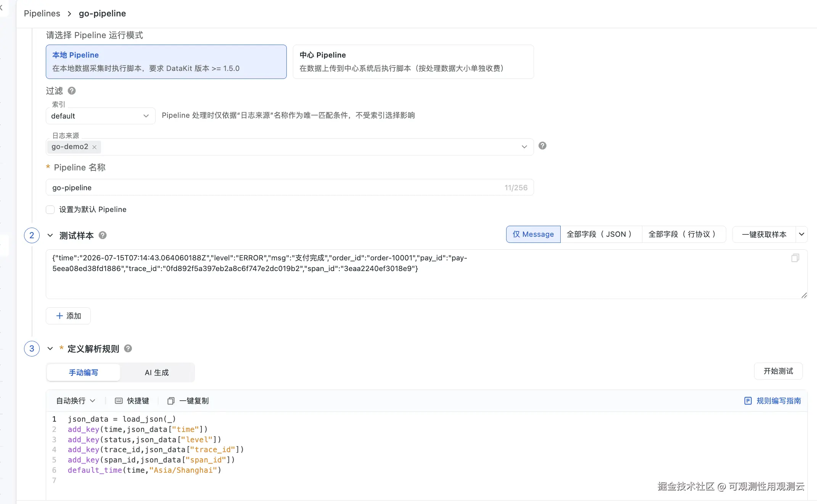Open the 索引 default dropdown
This screenshot has width=817, height=504.
(100, 116)
